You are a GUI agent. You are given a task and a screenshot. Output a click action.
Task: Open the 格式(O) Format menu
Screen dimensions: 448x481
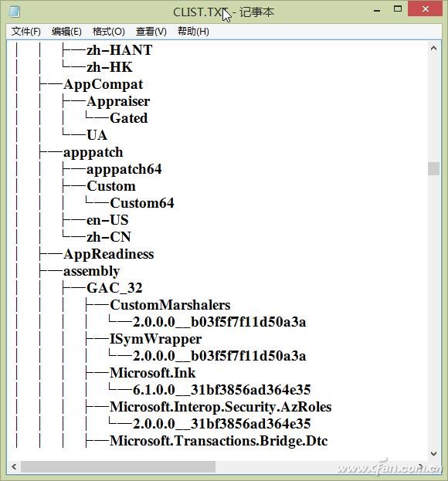tap(109, 32)
